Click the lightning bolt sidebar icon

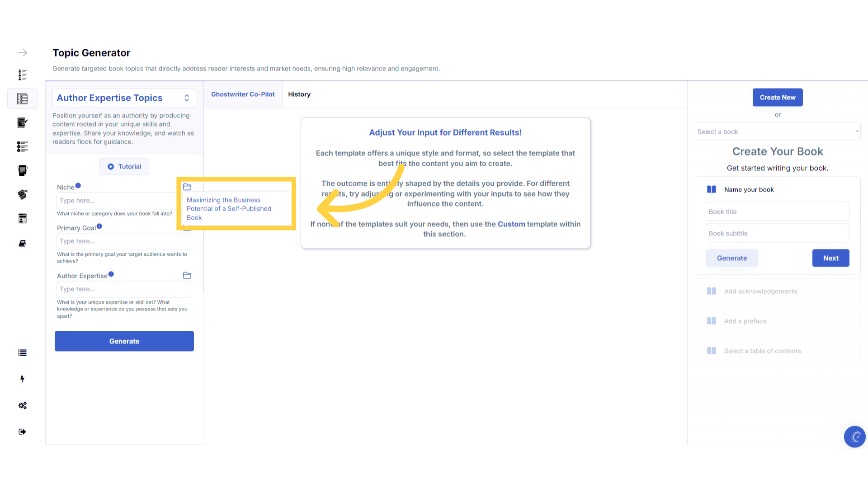[22, 379]
